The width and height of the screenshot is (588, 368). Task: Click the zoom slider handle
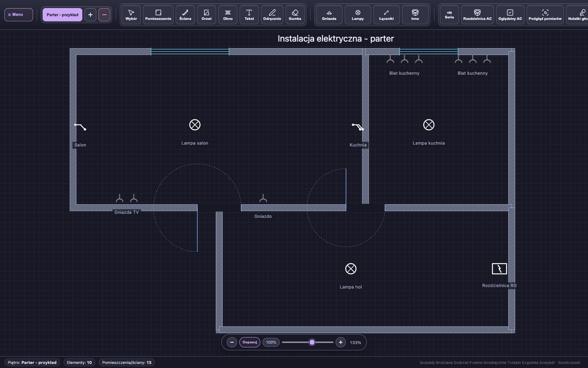click(x=312, y=342)
